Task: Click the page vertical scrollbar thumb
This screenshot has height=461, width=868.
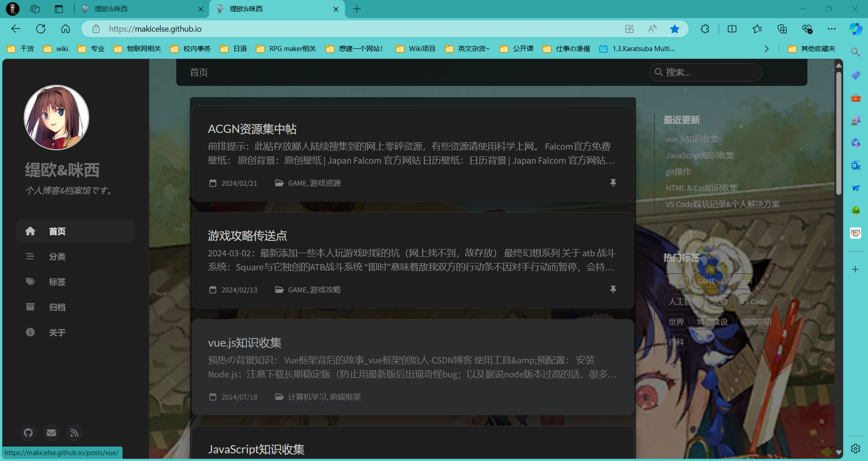Action: (x=839, y=133)
